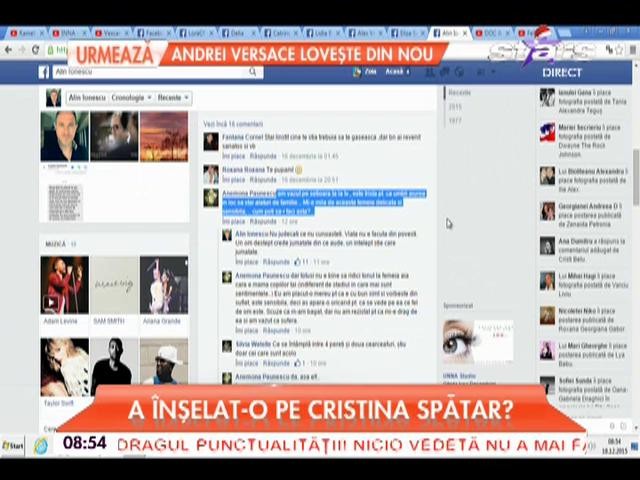The height and width of the screenshot is (480, 640).
Task: Close the active Alin Ionescu browser tab
Action: click(x=464, y=33)
